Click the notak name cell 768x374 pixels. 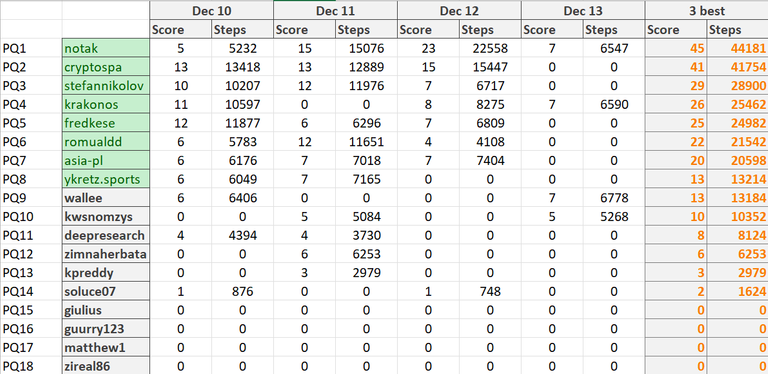[106, 48]
